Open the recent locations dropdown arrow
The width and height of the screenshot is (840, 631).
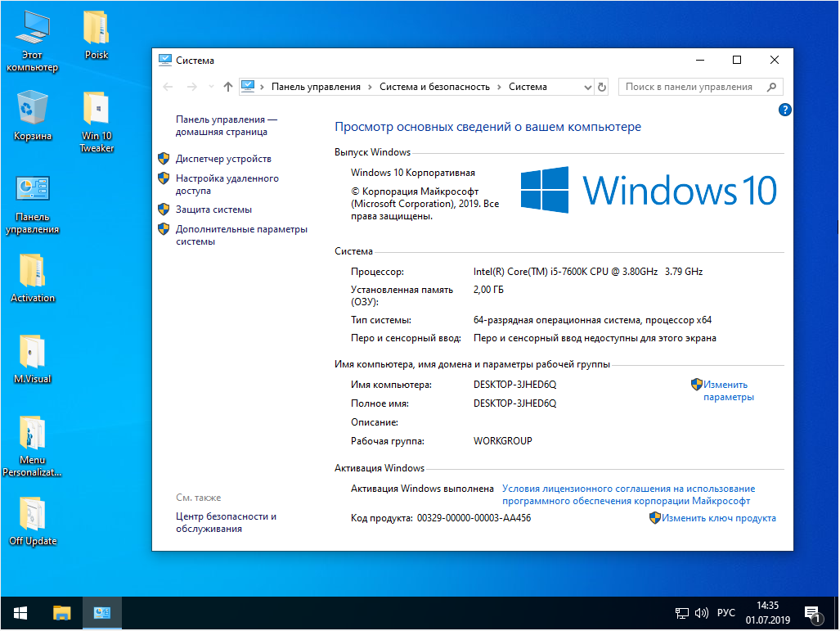(x=211, y=87)
